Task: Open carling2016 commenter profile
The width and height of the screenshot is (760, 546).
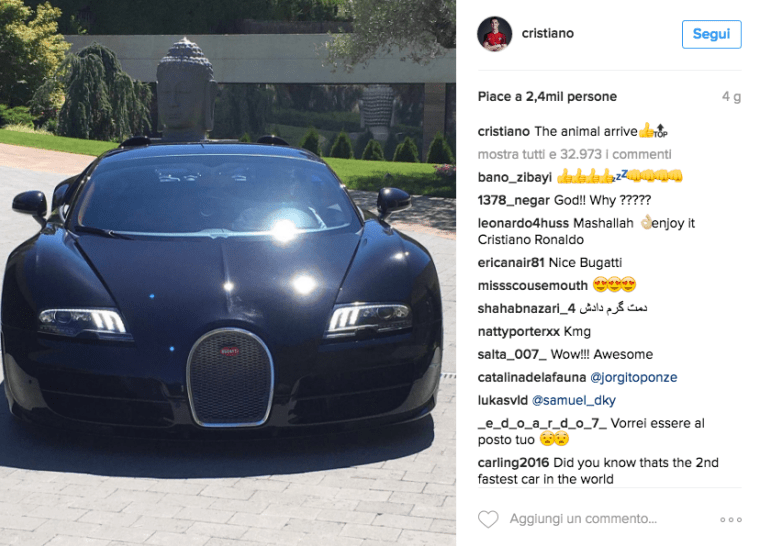Action: point(513,463)
